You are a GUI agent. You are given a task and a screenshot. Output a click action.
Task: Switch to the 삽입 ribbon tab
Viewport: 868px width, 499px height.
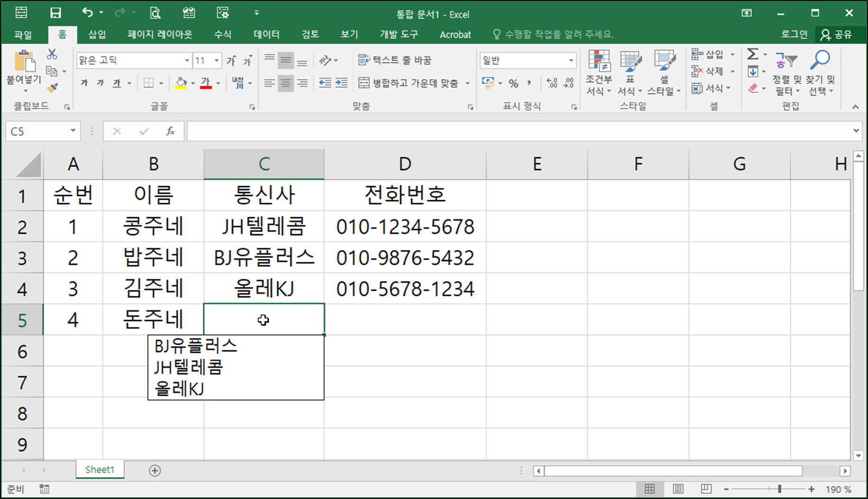[97, 35]
